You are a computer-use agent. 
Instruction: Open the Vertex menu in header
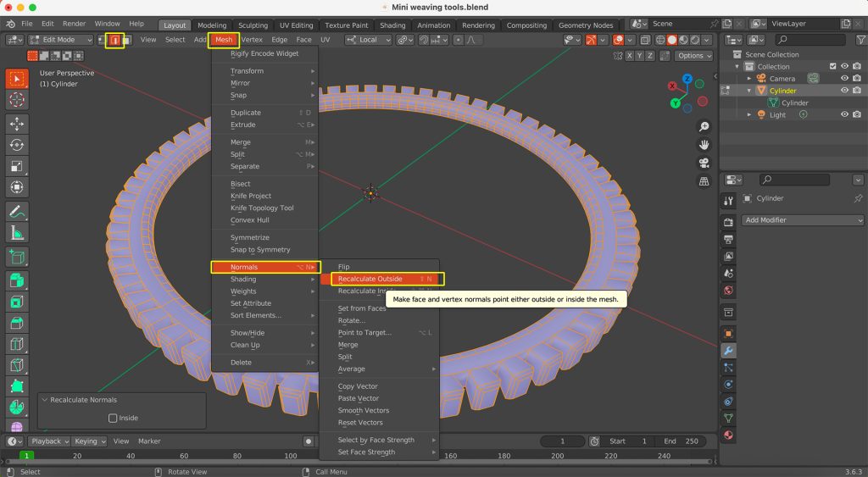click(252, 40)
